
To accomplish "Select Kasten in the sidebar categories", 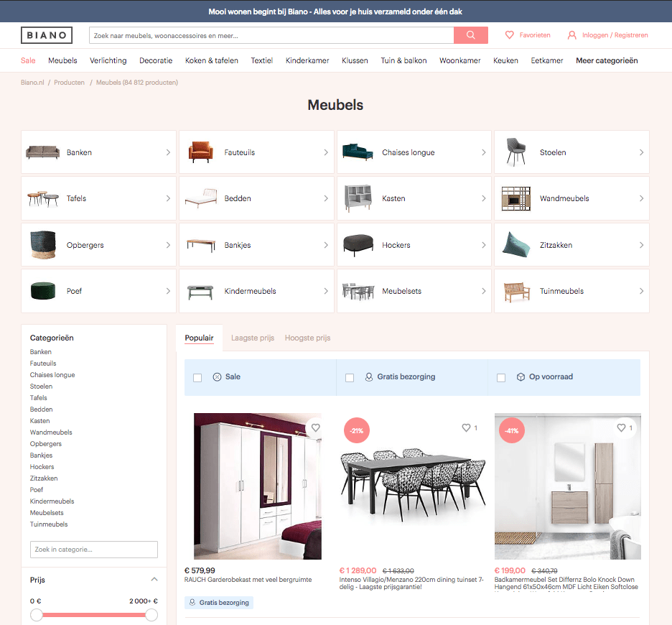I will coord(39,421).
